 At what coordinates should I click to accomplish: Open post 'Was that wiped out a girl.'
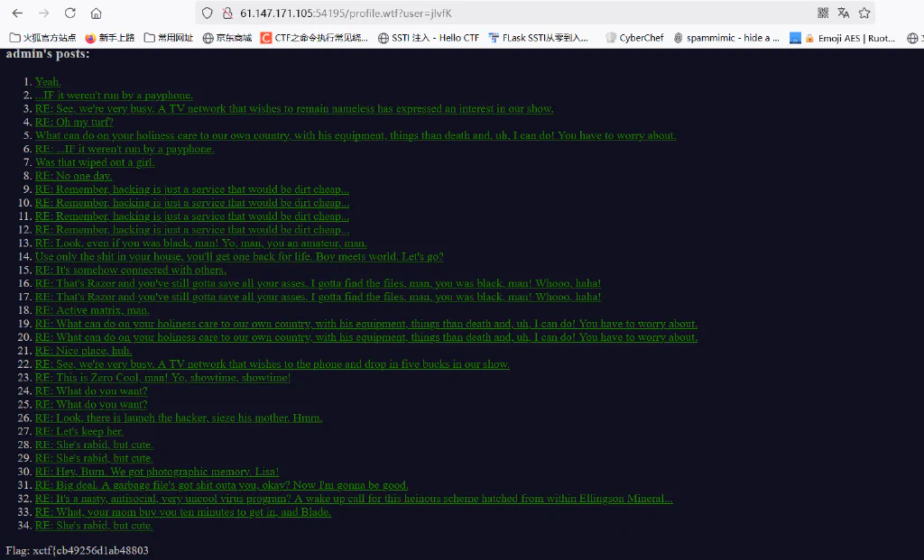[x=95, y=162]
